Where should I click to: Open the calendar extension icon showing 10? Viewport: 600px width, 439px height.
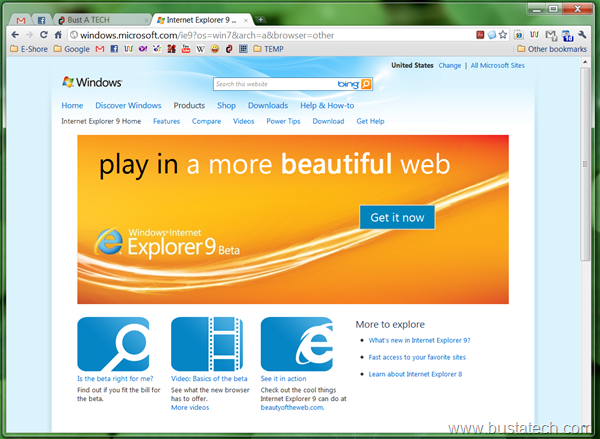567,36
